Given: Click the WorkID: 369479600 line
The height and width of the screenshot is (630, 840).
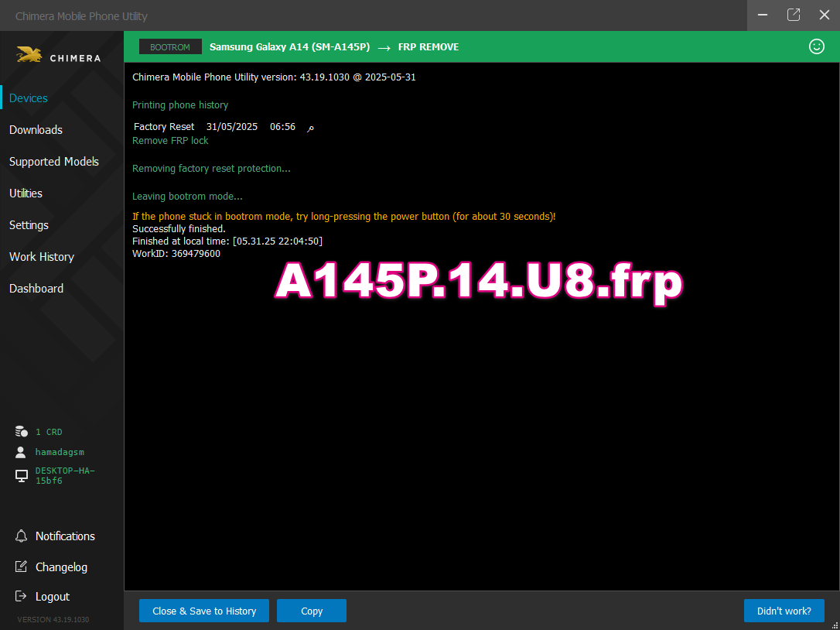Looking at the screenshot, I should point(176,254).
